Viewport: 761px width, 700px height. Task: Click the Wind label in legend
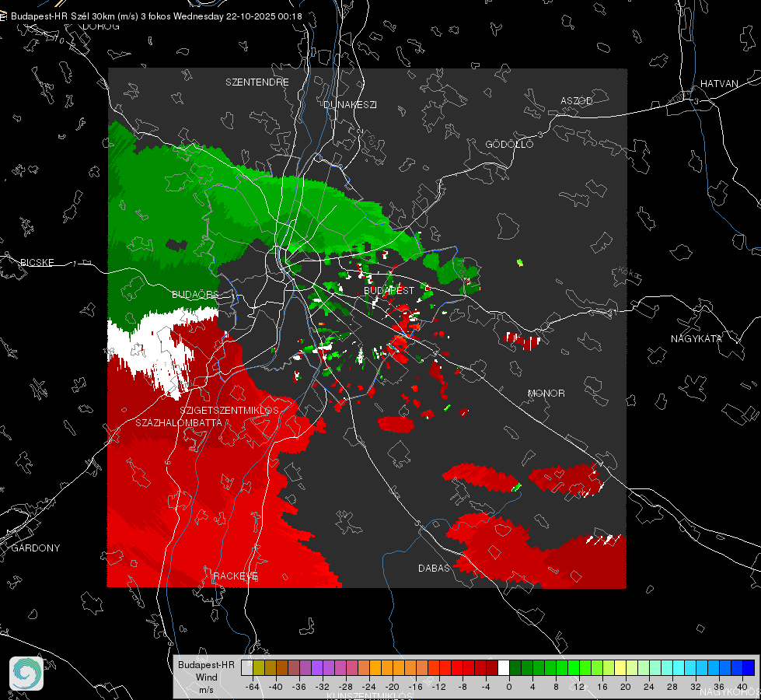pos(206,677)
